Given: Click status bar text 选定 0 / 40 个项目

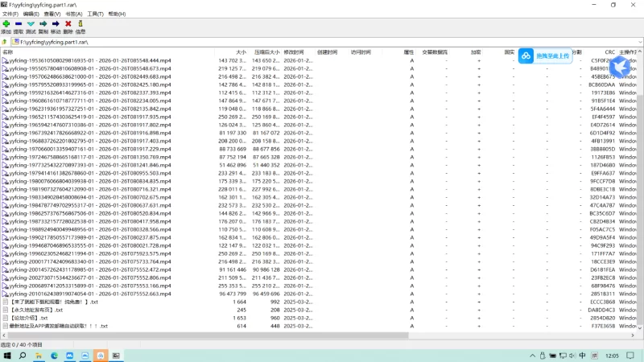Looking at the screenshot, I should pos(22,345).
